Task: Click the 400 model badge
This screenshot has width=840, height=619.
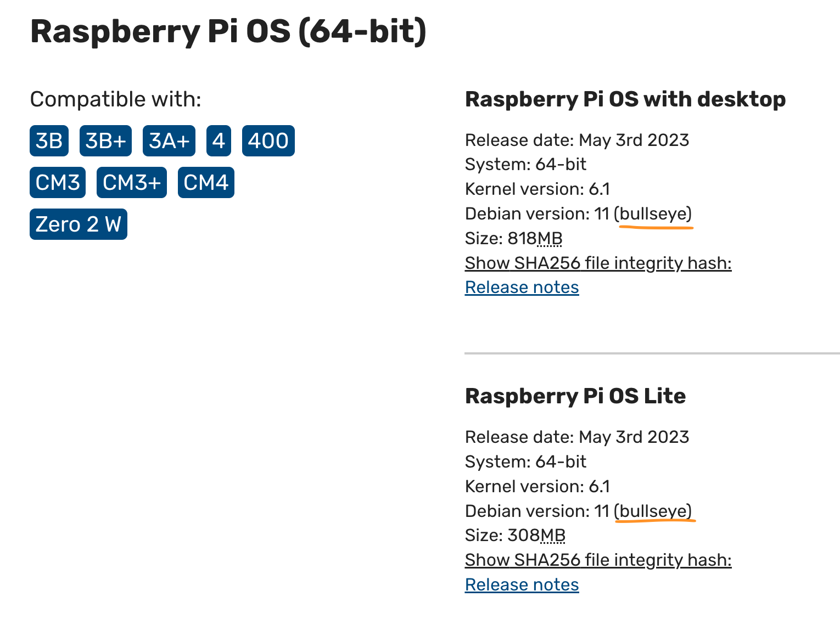Action: pos(268,141)
